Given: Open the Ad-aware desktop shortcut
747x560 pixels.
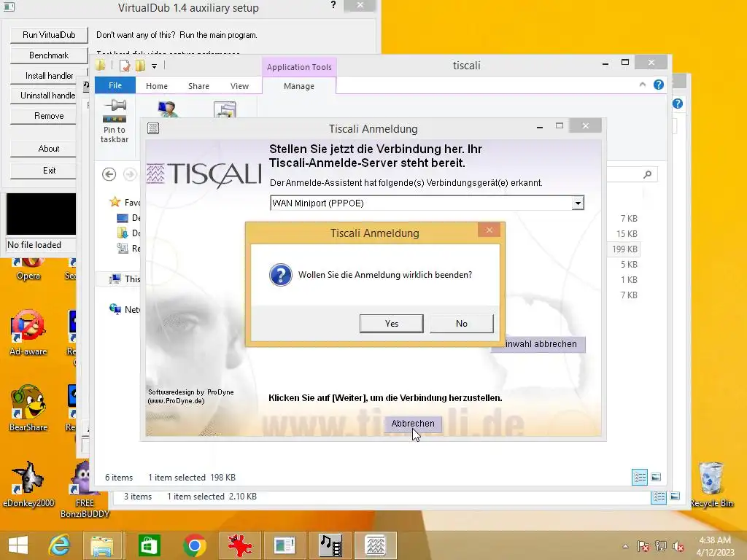Looking at the screenshot, I should 28,332.
